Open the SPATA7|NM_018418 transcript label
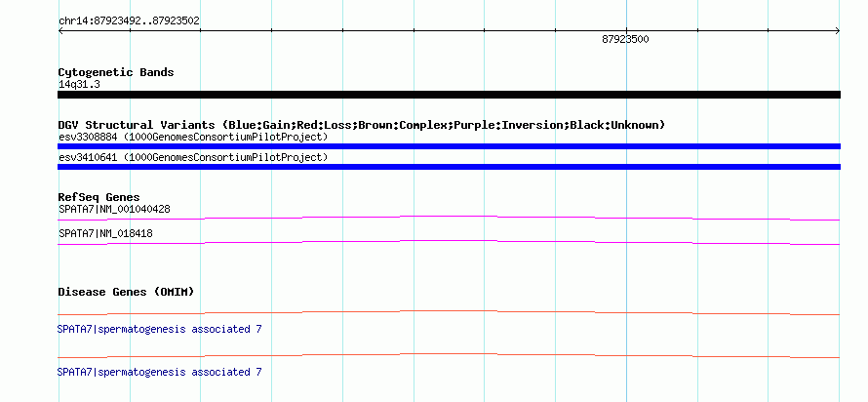Image resolution: width=868 pixels, height=402 pixels. coord(105,233)
